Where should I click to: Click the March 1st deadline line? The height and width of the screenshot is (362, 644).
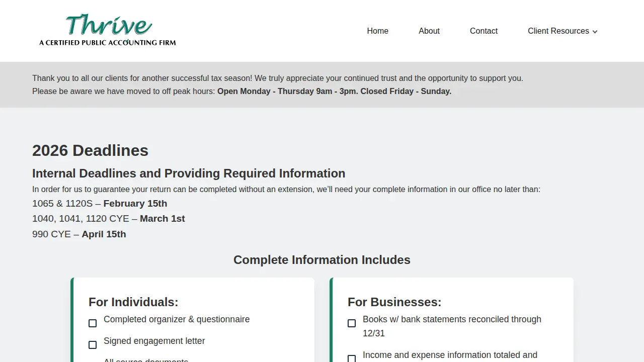tap(109, 219)
